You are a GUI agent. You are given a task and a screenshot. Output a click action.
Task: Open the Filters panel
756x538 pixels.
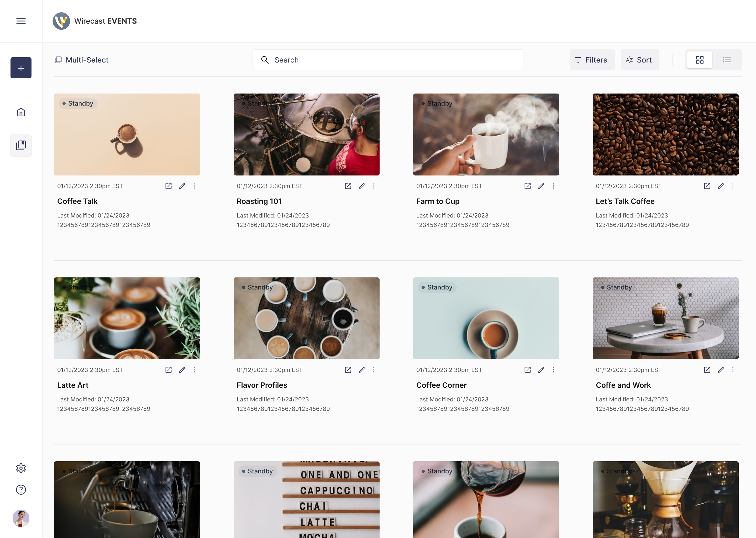[x=592, y=60]
